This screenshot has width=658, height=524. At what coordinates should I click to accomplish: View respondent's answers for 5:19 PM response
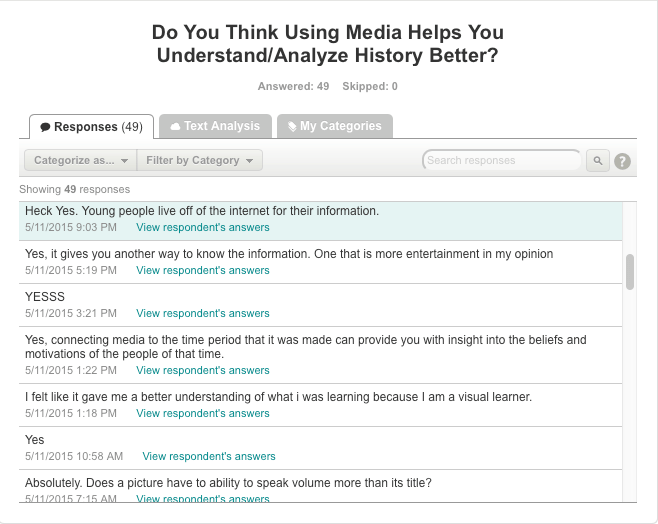[203, 270]
